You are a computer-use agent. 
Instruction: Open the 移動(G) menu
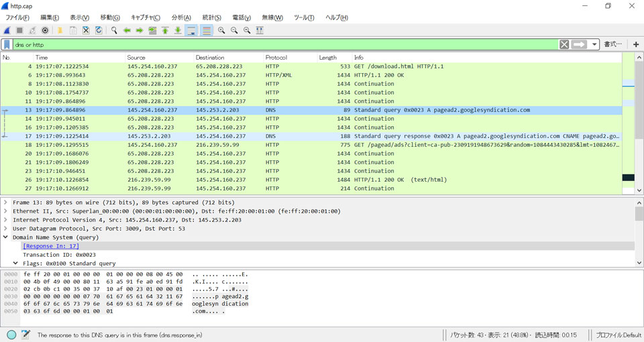pyautogui.click(x=110, y=17)
